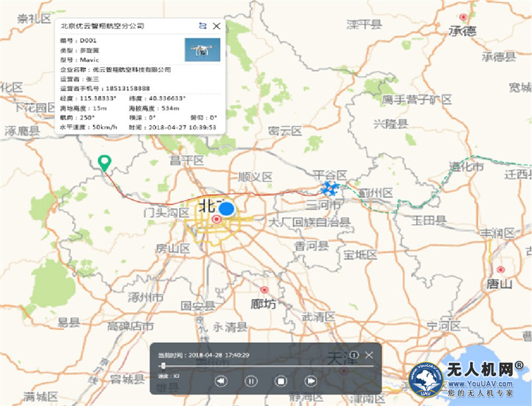Click the 廊坊 city marker
The height and width of the screenshot is (406, 532).
click(264, 290)
